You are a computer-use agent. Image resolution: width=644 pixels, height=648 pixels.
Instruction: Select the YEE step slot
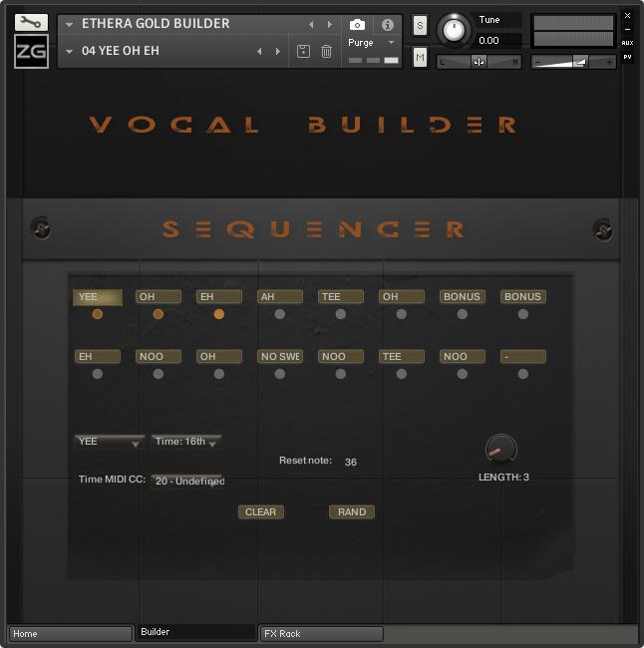click(98, 297)
